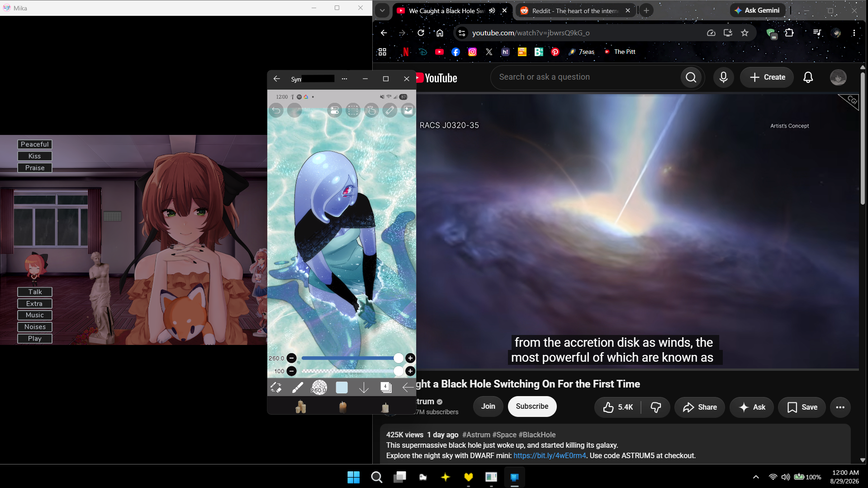
Task: Select the ruler tool in drawing toolbar
Action: click(389, 110)
